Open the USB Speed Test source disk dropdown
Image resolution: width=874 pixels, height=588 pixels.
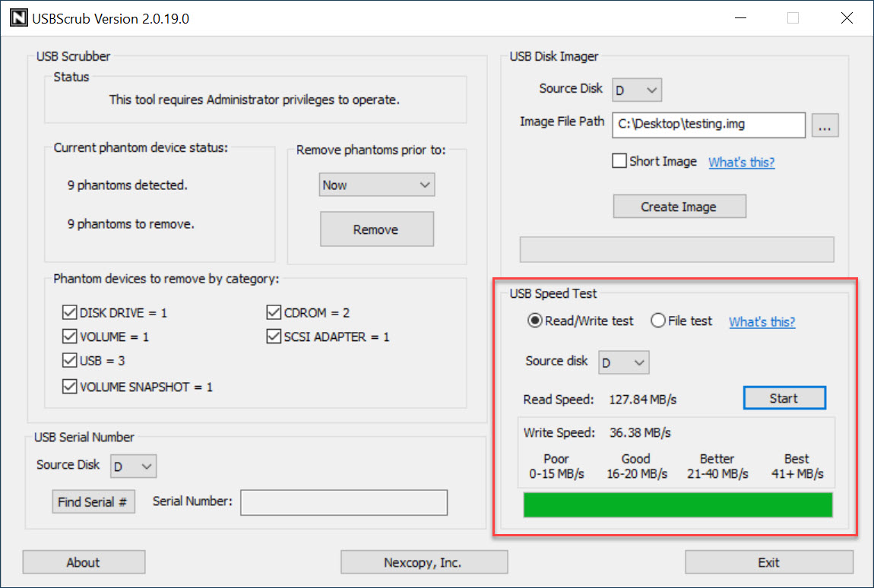pyautogui.click(x=624, y=363)
